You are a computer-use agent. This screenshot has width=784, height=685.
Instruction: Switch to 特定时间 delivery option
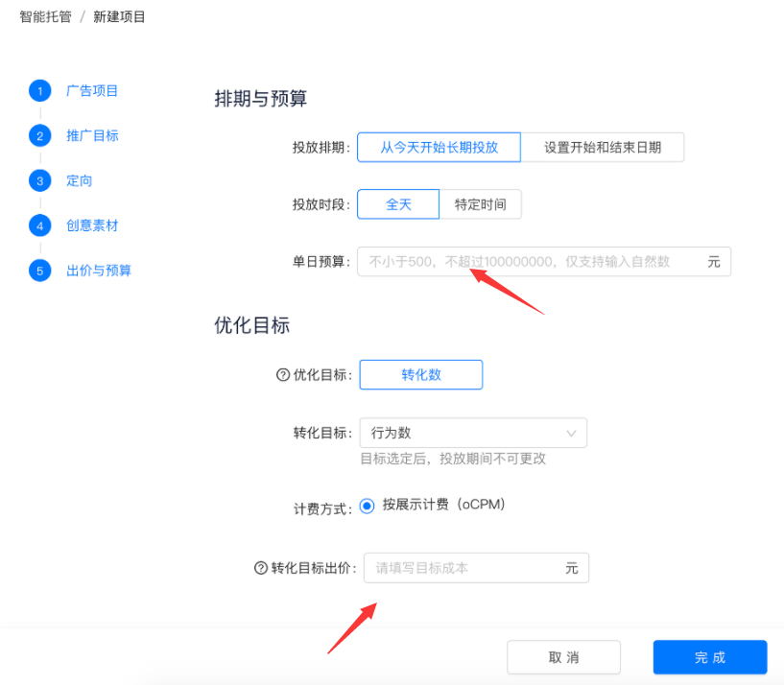coord(480,204)
